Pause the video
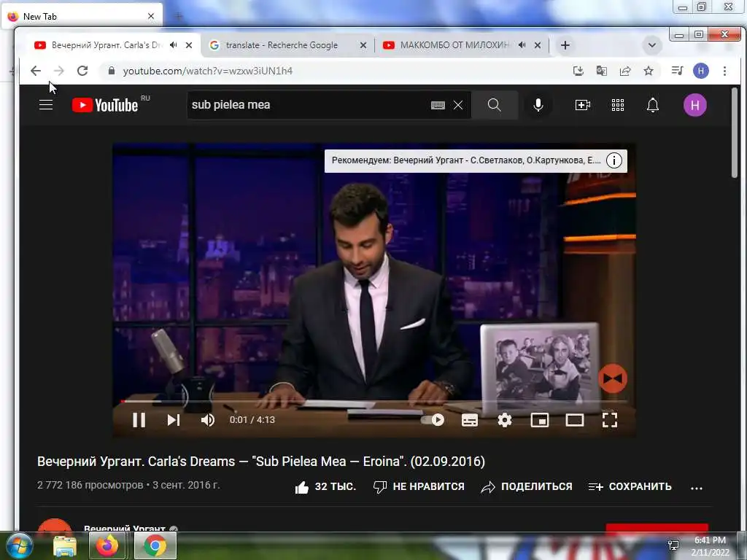This screenshot has width=747, height=560. tap(139, 419)
